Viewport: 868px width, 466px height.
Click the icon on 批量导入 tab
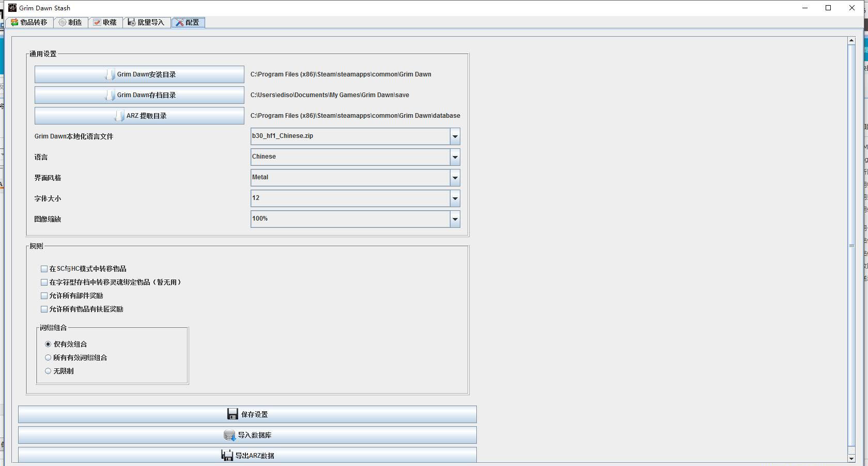tap(131, 22)
